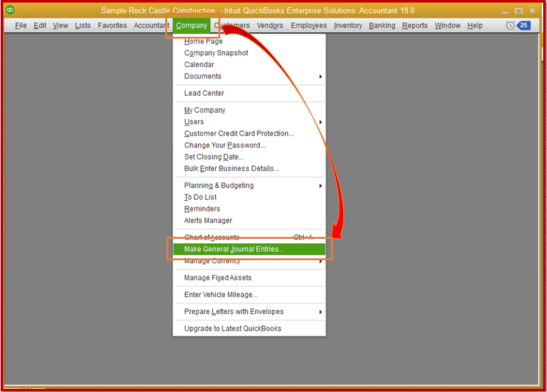
Task: Click the Company menu
Action: point(192,25)
